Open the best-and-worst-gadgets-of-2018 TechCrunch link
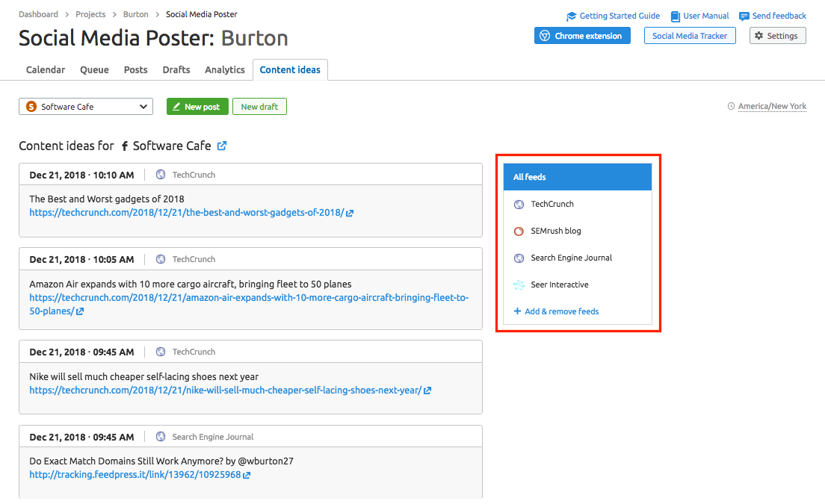 pyautogui.click(x=186, y=212)
